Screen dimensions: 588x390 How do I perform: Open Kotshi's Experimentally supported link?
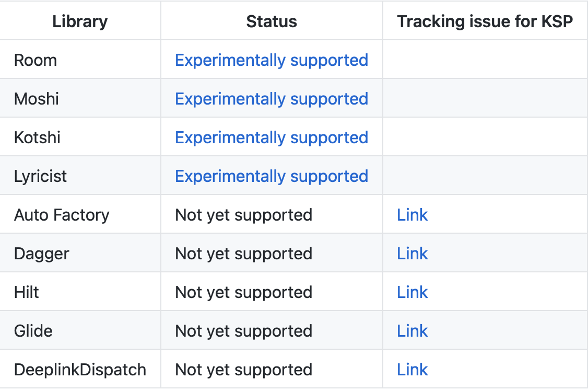272,138
